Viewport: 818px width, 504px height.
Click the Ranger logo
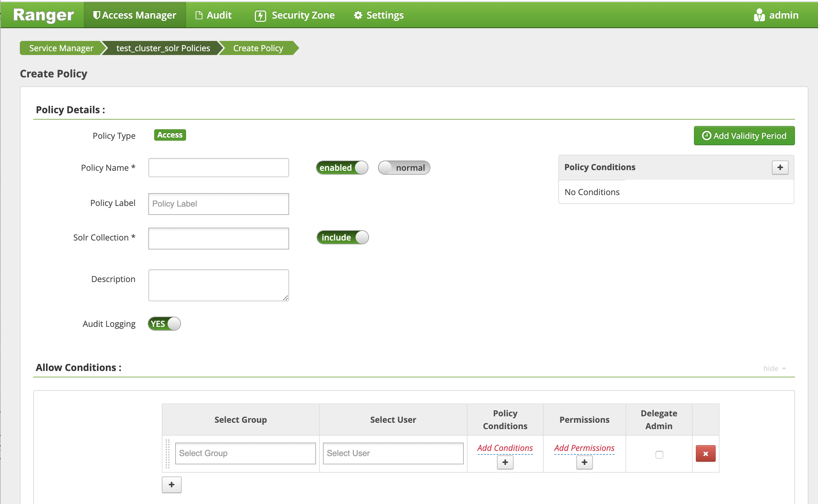coord(43,15)
